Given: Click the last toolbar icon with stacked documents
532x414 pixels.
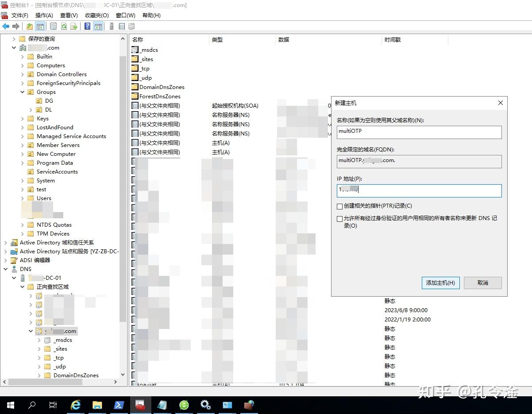Looking at the screenshot, I should click(131, 27).
